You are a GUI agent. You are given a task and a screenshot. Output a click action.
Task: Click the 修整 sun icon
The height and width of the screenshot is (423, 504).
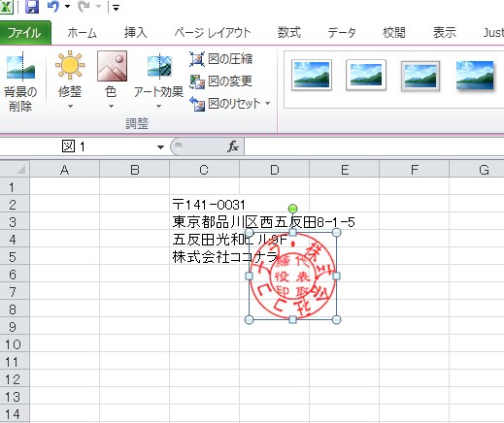(70, 65)
